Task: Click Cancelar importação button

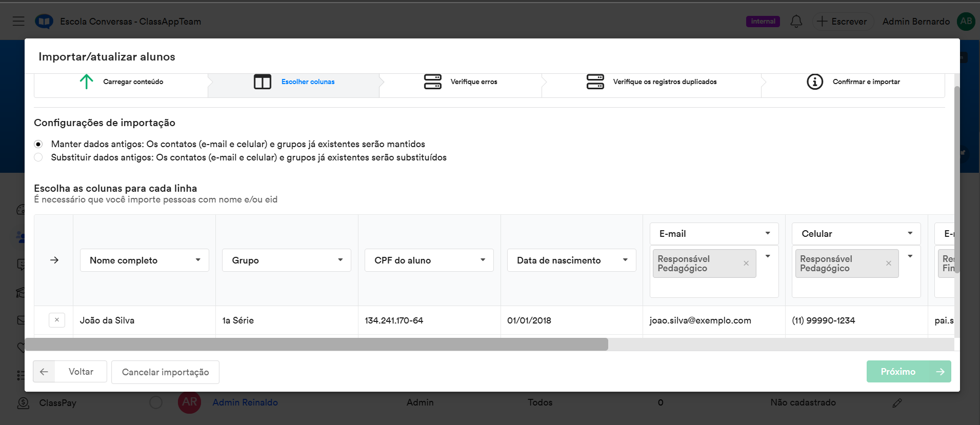Action: [x=165, y=372]
